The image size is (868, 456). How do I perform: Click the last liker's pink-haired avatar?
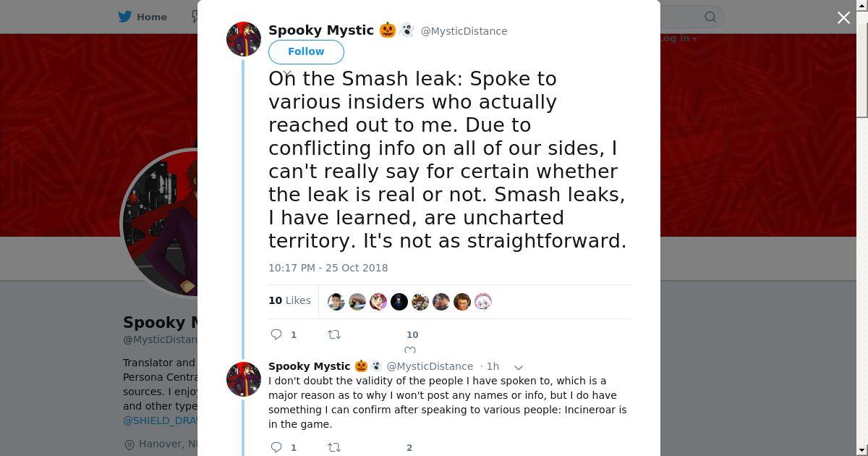[483, 302]
